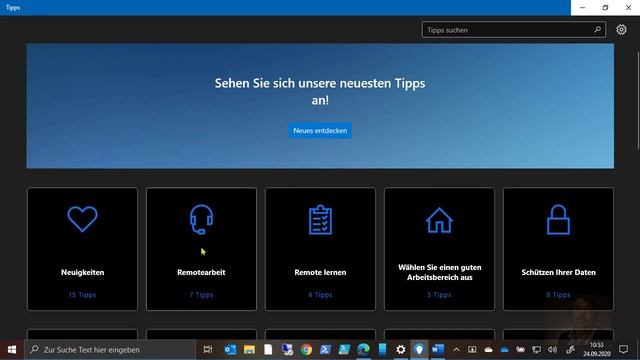Click the blue OneDrive cloud tray icon

[x=504, y=350]
